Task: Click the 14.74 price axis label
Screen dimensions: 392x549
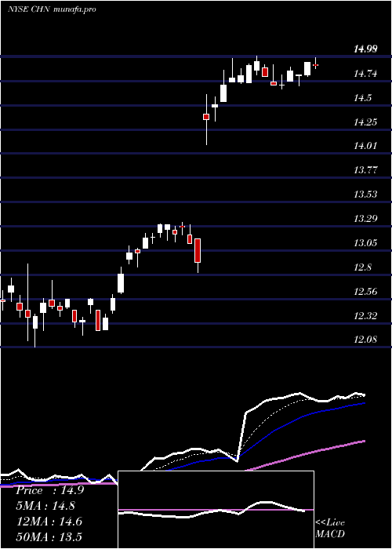Action: point(365,74)
